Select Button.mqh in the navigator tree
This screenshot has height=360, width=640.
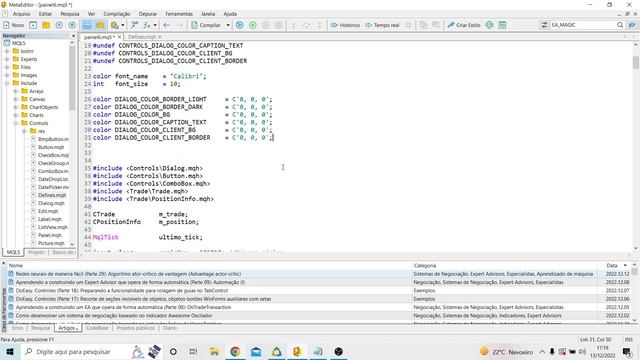tap(51, 147)
